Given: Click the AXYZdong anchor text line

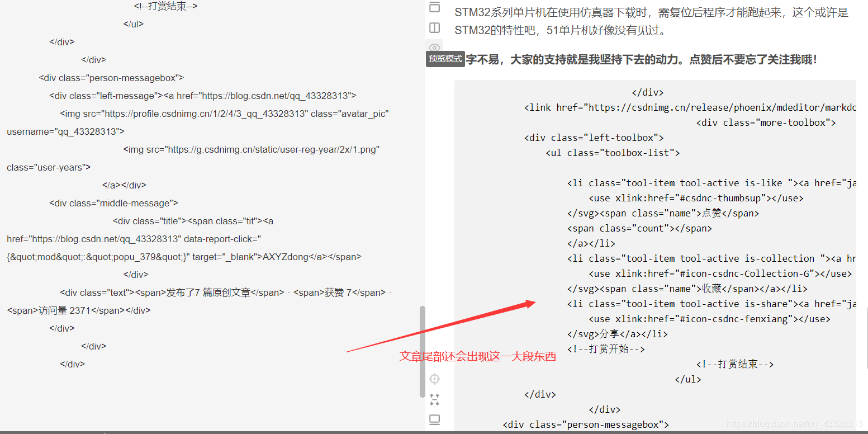Looking at the screenshot, I should [x=184, y=257].
